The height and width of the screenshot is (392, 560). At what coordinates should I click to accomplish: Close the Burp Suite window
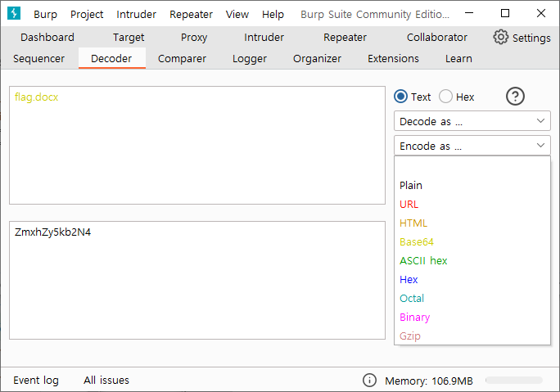click(541, 13)
